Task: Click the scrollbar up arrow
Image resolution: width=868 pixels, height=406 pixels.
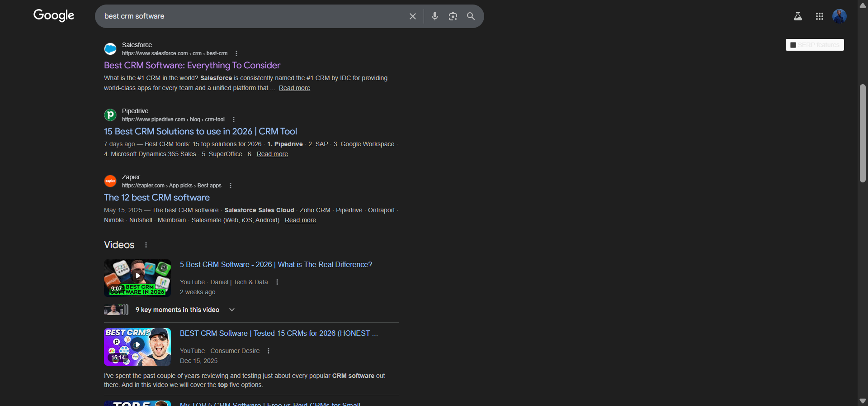Action: tap(863, 5)
